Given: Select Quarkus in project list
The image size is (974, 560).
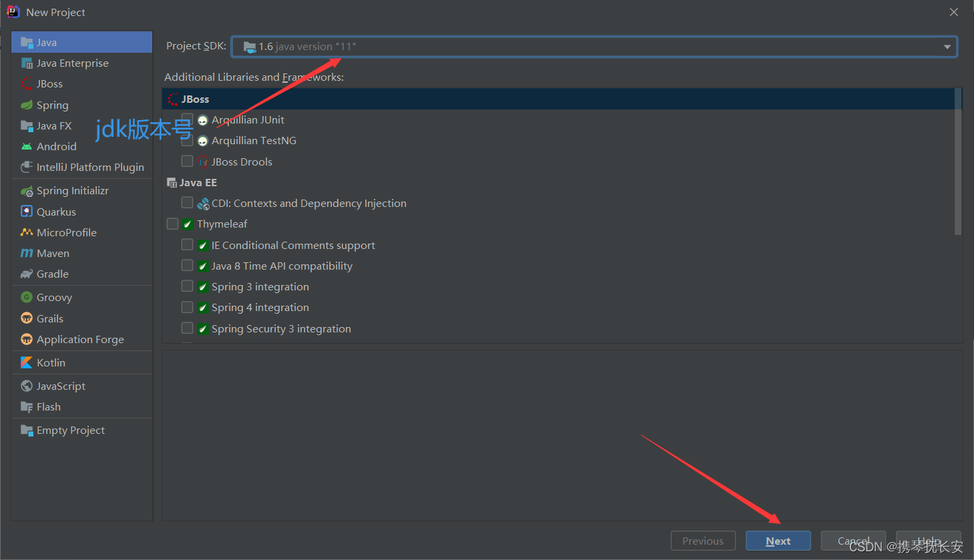Looking at the screenshot, I should [81, 212].
